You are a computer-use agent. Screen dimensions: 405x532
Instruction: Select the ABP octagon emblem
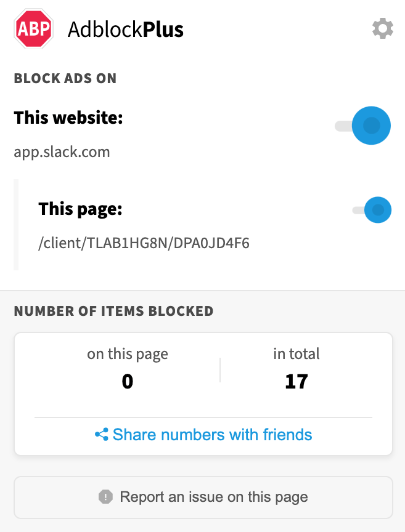(x=33, y=28)
